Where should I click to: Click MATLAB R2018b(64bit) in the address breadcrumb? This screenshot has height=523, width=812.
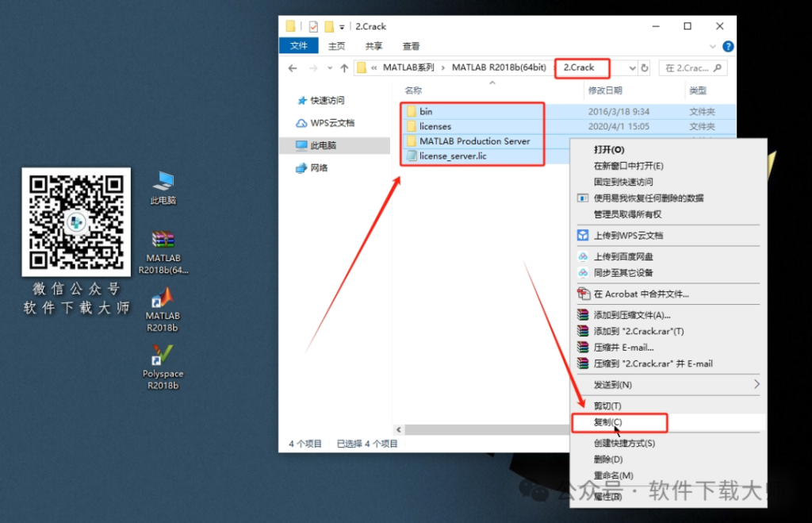499,67
